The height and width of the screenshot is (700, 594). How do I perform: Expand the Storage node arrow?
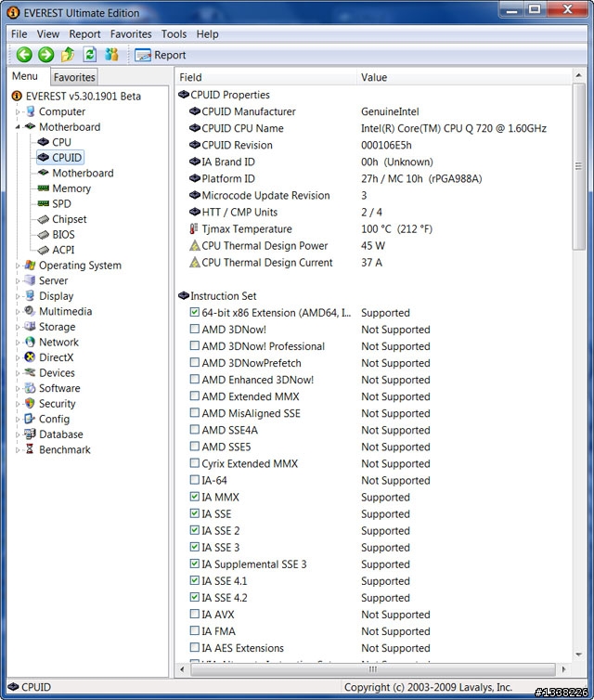[x=18, y=327]
